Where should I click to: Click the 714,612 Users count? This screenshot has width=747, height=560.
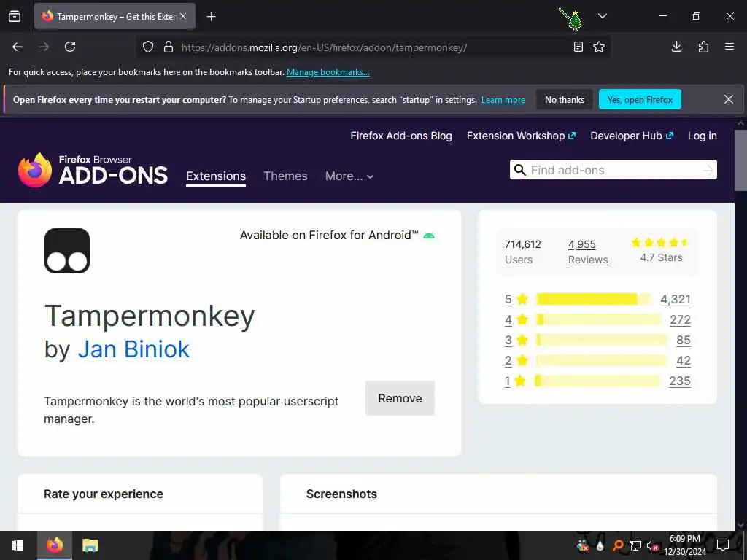point(522,252)
